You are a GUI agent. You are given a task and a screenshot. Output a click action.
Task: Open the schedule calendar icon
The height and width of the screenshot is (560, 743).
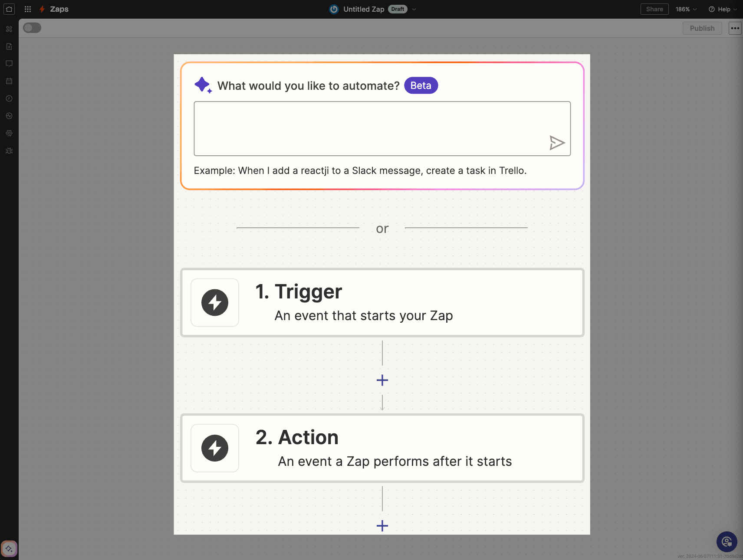coord(9,81)
